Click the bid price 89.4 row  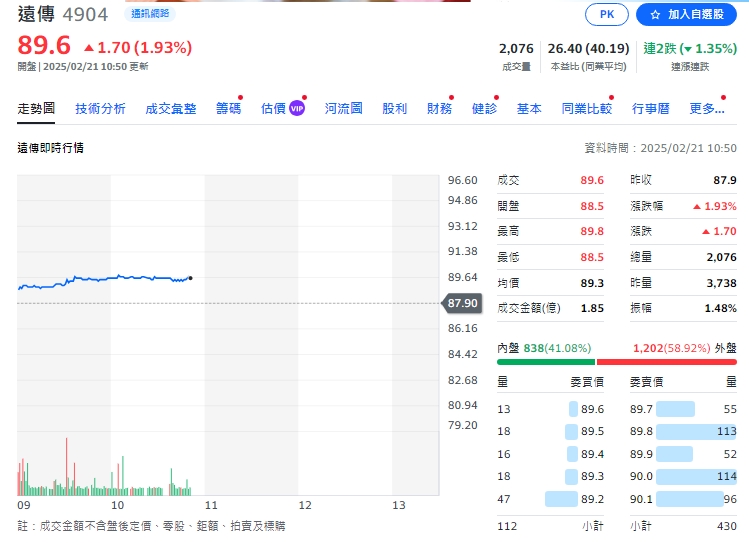pos(550,454)
